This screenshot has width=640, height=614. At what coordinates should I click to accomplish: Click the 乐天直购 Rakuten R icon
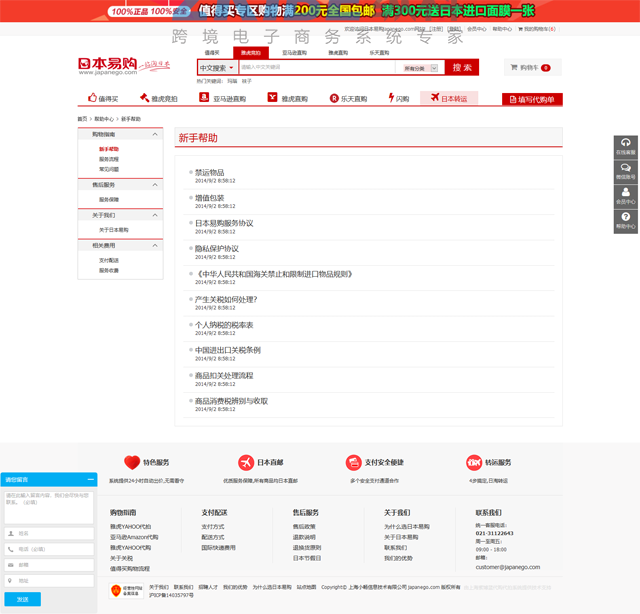tap(334, 98)
